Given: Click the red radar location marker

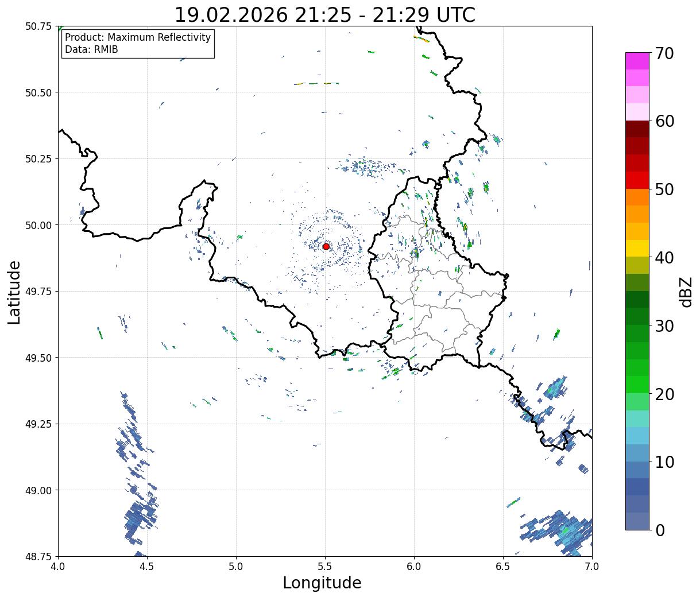Looking at the screenshot, I should point(326,246).
